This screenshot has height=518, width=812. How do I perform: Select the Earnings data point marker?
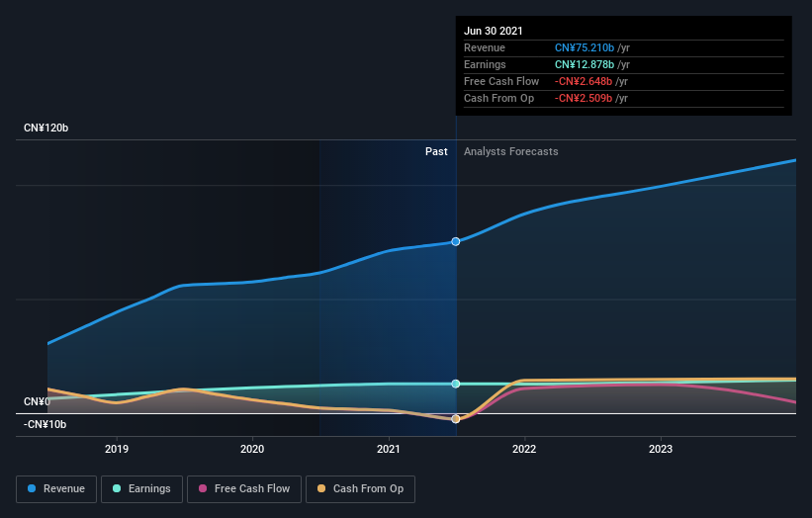point(456,384)
